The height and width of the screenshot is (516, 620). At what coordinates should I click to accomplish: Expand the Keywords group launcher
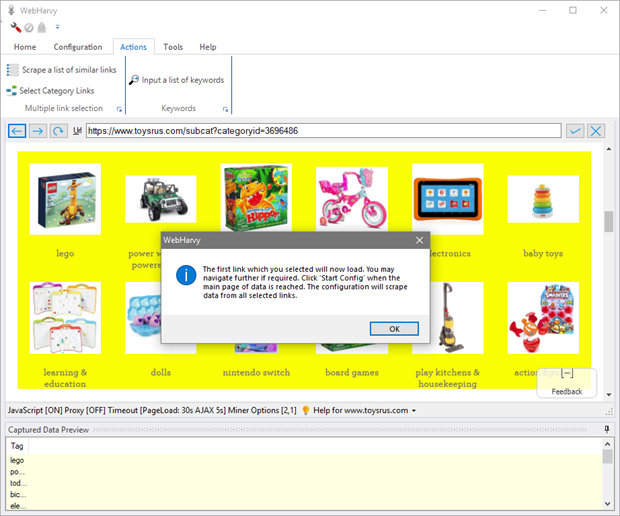coord(227,108)
